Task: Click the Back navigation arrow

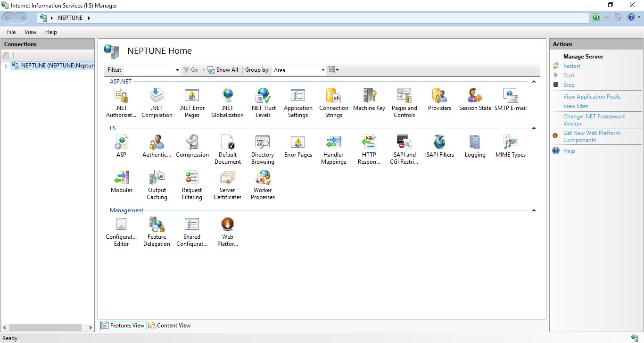Action: [x=9, y=17]
